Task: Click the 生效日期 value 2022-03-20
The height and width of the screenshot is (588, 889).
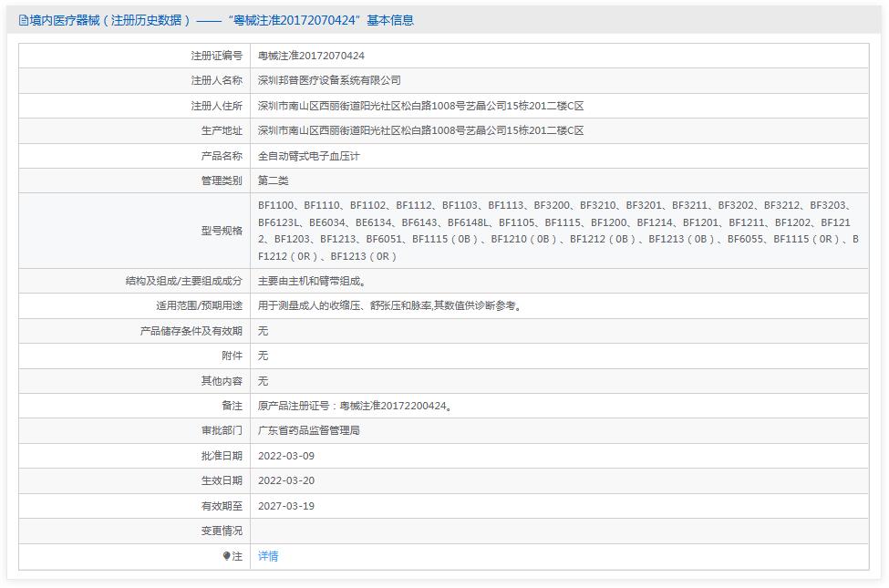Action: (284, 480)
